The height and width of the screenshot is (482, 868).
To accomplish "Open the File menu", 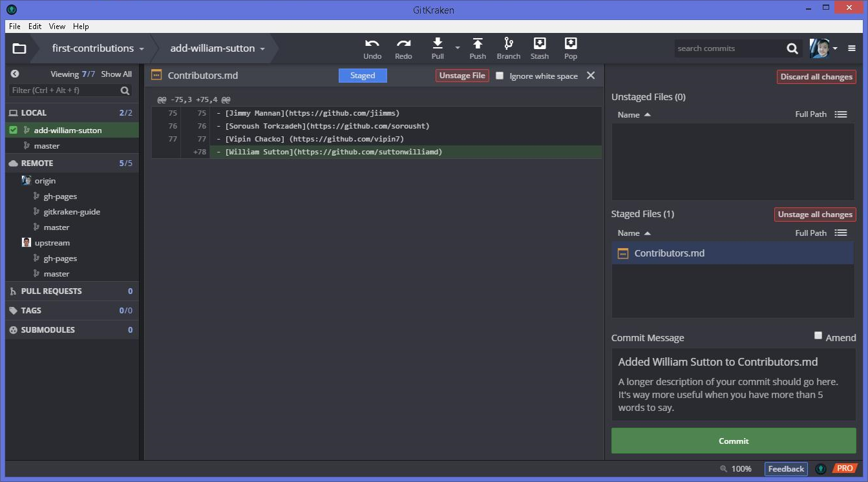I will [15, 26].
